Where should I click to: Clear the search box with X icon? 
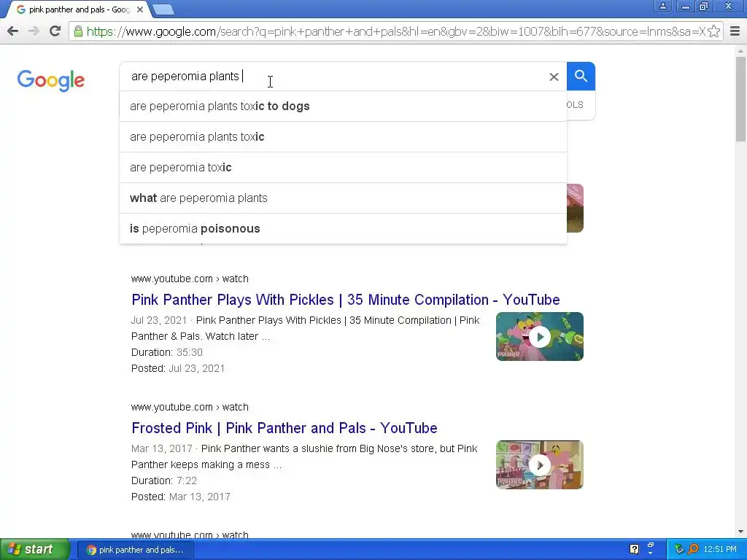point(554,77)
